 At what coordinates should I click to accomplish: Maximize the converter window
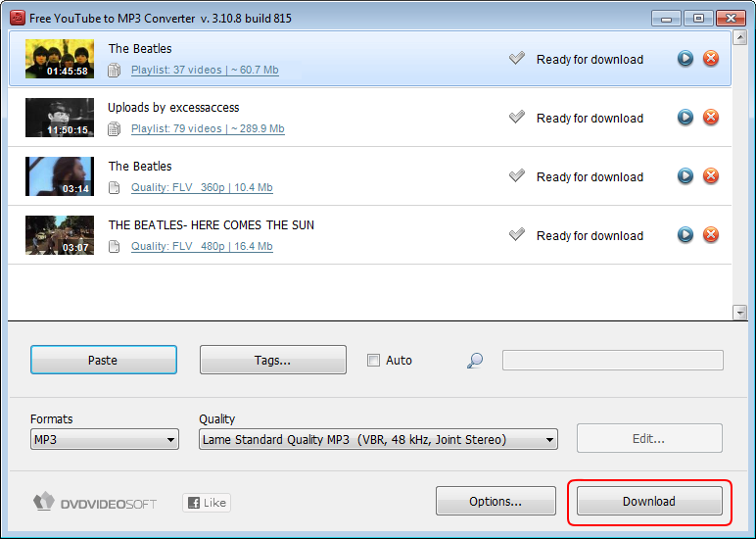698,19
